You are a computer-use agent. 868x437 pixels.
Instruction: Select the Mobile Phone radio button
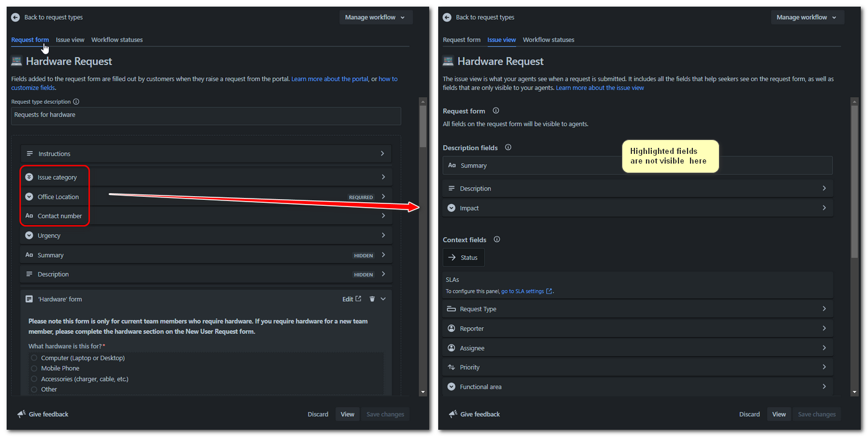point(34,368)
